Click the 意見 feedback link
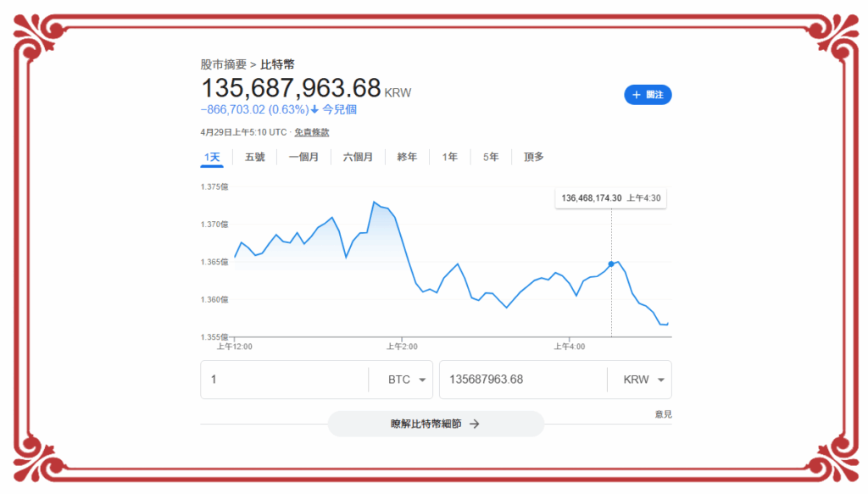868x494 pixels. point(663,414)
